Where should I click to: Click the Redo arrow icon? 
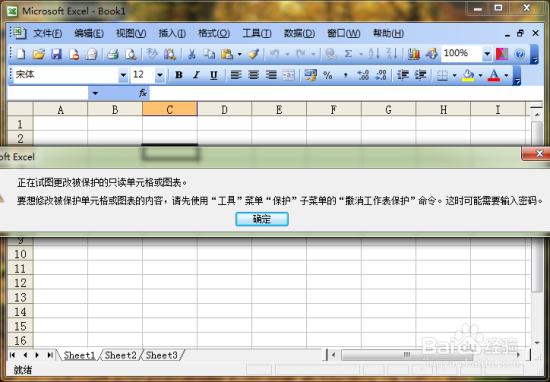click(300, 54)
